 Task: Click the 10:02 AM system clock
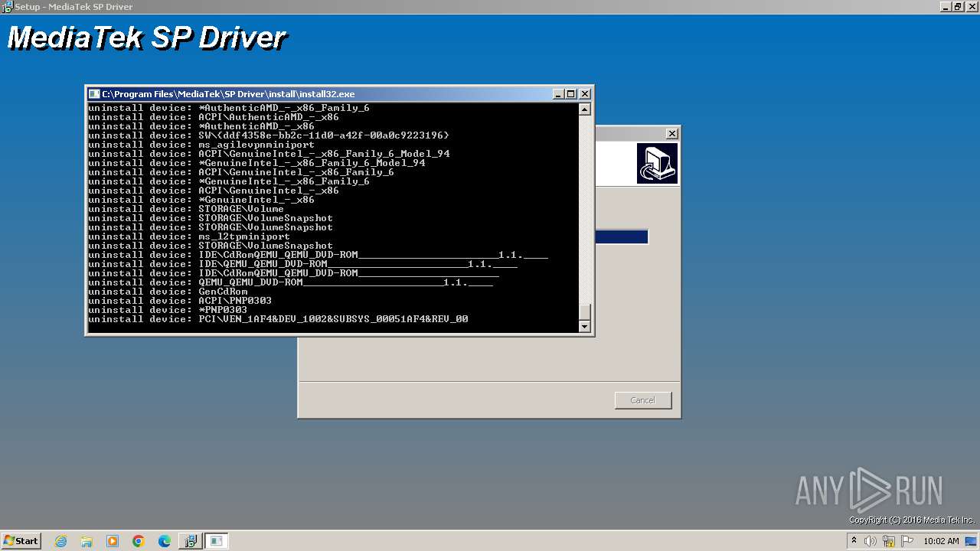click(x=941, y=541)
